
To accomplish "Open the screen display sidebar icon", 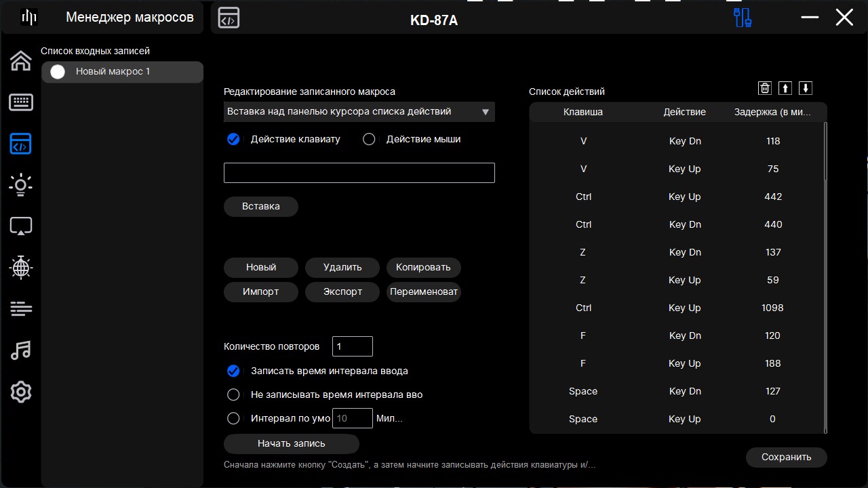I will click(21, 226).
